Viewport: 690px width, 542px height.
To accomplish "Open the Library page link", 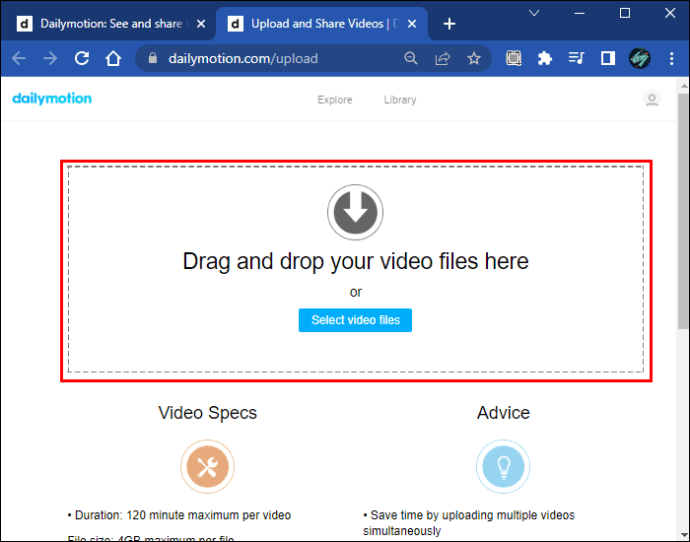I will click(400, 100).
